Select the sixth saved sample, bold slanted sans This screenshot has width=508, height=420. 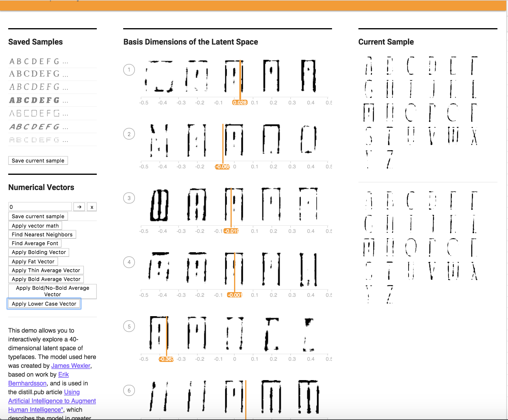[53, 127]
